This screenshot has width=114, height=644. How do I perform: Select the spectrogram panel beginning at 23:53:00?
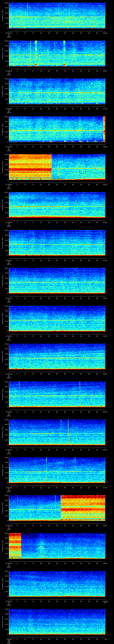pyautogui.click(x=57, y=356)
